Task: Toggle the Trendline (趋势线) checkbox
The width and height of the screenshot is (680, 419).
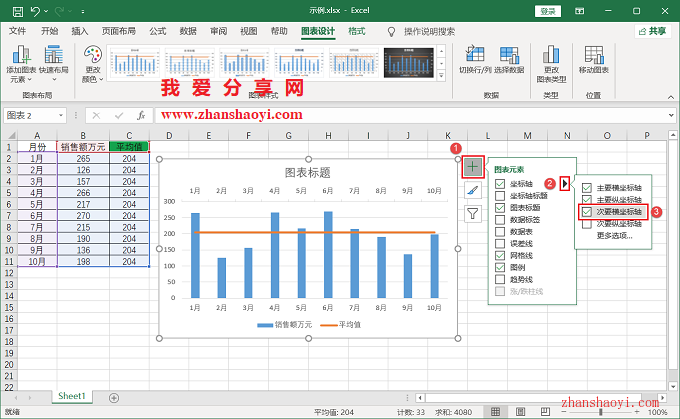Action: [500, 279]
